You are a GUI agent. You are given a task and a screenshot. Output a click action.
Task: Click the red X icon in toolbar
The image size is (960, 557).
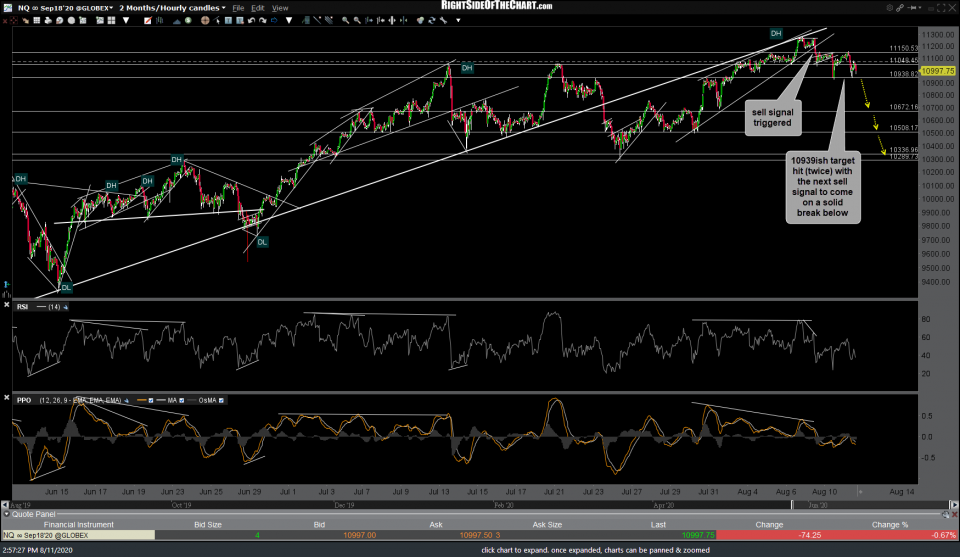(x=5, y=20)
